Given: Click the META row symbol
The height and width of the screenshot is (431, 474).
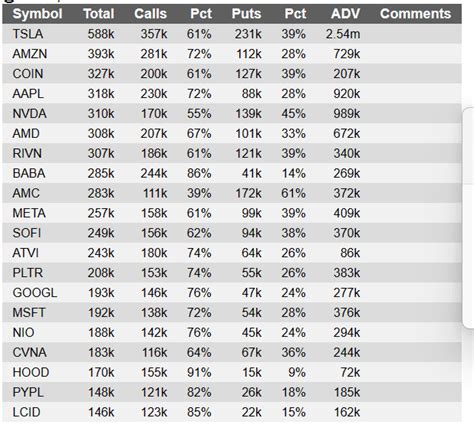Looking at the screenshot, I should (x=29, y=213).
